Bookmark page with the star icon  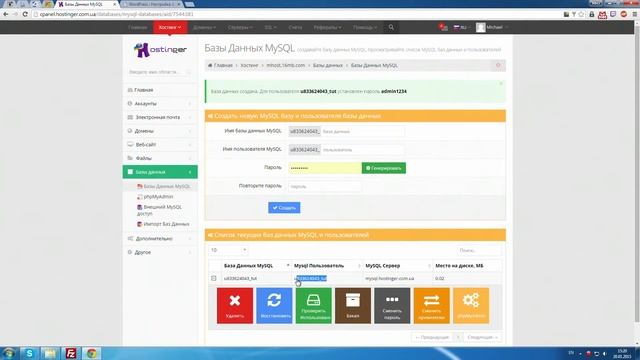coord(581,14)
